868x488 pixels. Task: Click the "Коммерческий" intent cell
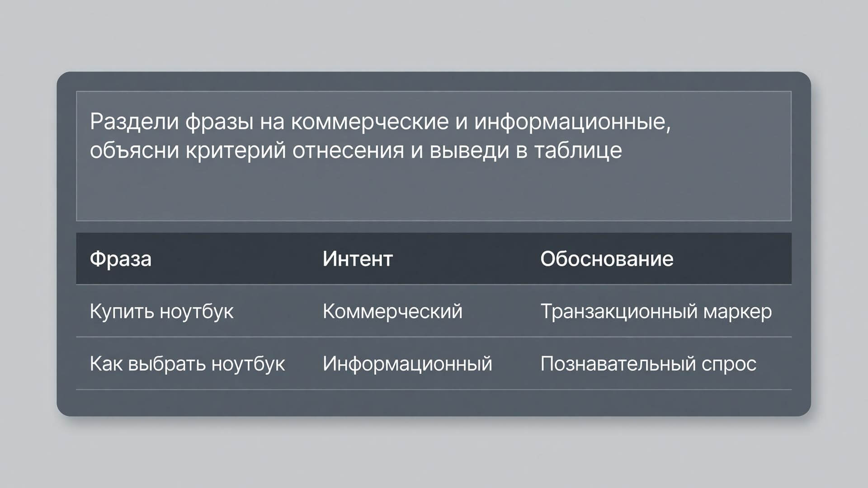pos(392,311)
